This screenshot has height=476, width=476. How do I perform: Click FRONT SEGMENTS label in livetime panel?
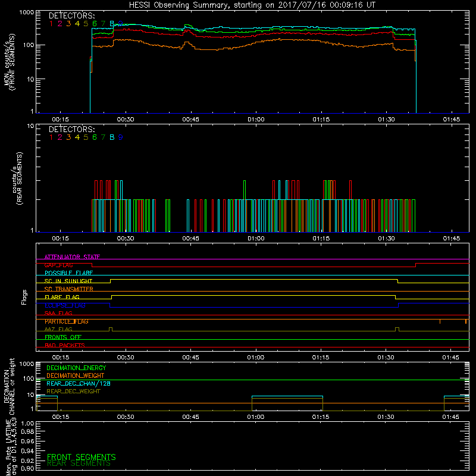click(x=82, y=457)
